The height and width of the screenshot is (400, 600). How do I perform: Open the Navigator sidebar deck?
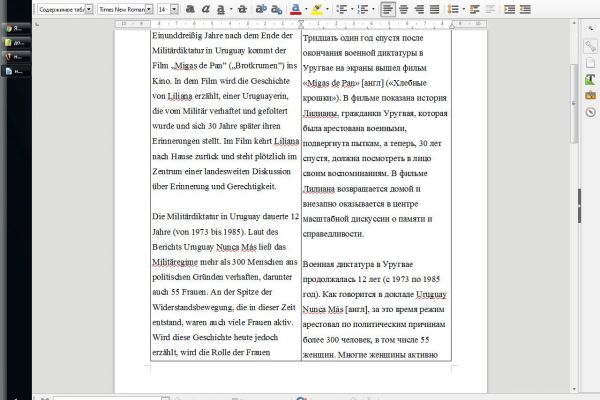tap(590, 112)
